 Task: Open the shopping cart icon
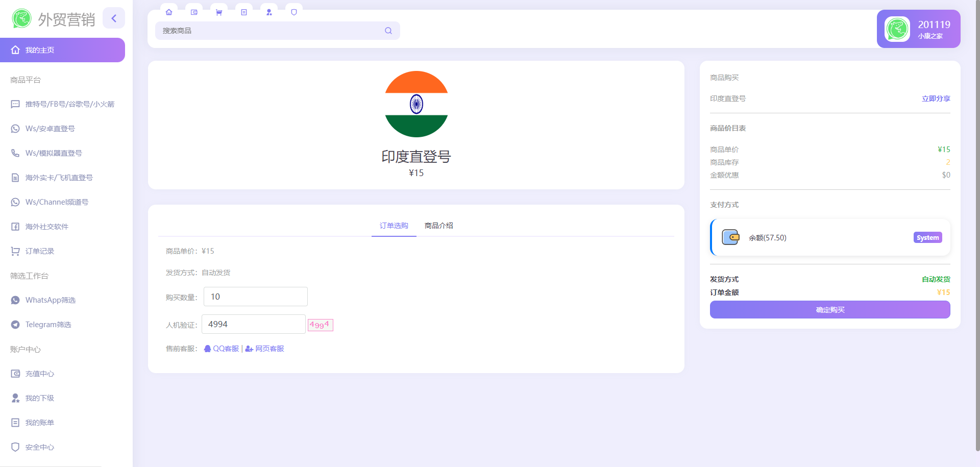coord(218,12)
